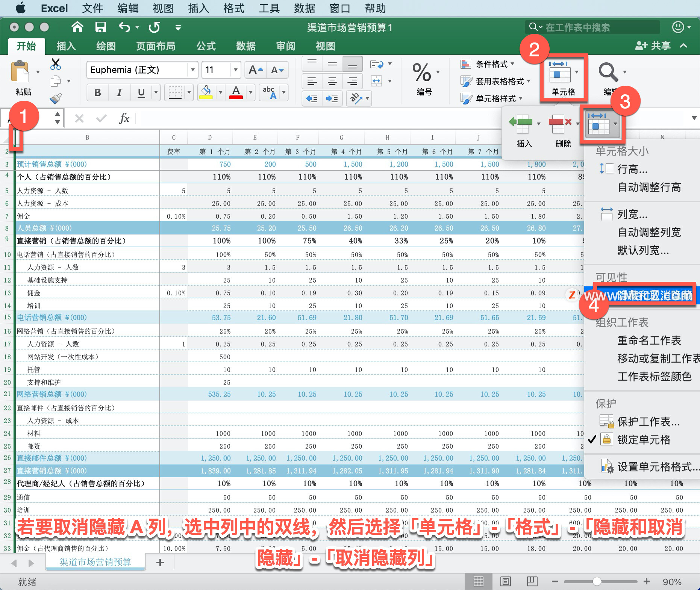Increase the font size
This screenshot has height=590, width=700.
pos(256,70)
